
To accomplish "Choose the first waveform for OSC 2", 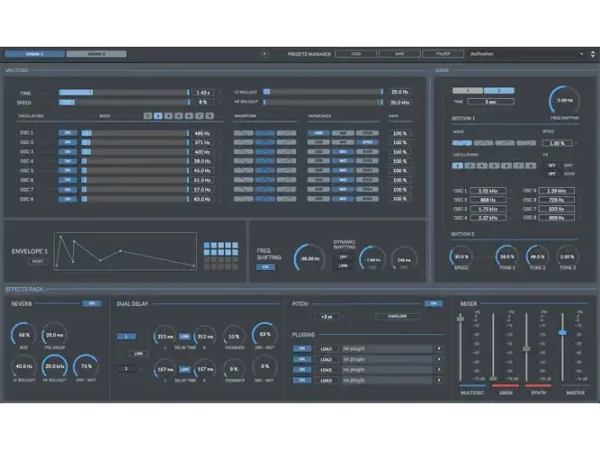I will [x=243, y=142].
